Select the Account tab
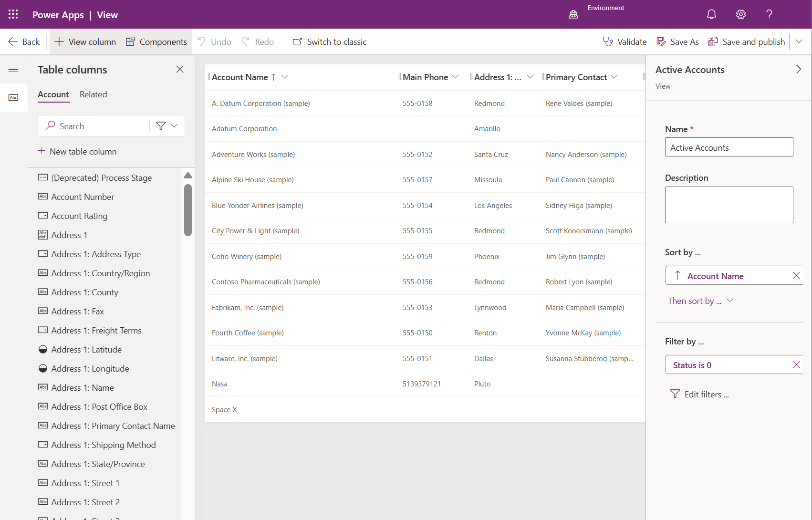Image resolution: width=812 pixels, height=520 pixels. [x=53, y=94]
